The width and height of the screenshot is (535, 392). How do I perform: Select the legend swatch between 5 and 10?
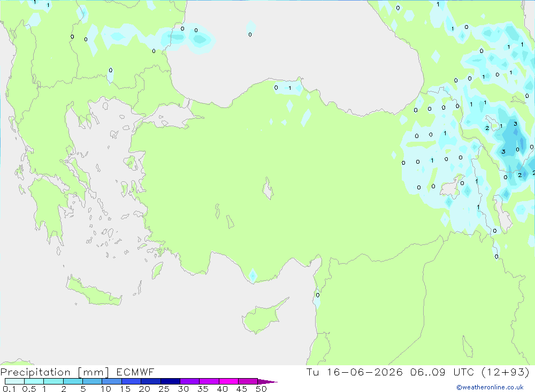tap(92, 381)
